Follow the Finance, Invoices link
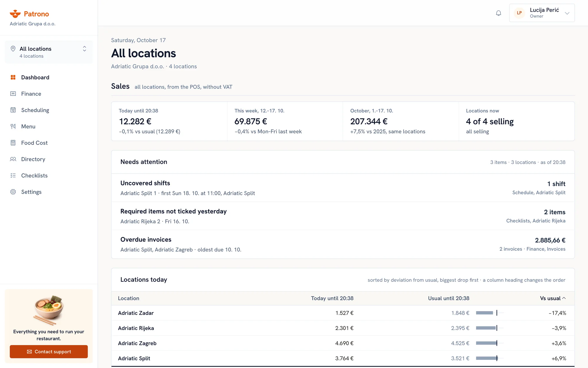 [x=546, y=249]
